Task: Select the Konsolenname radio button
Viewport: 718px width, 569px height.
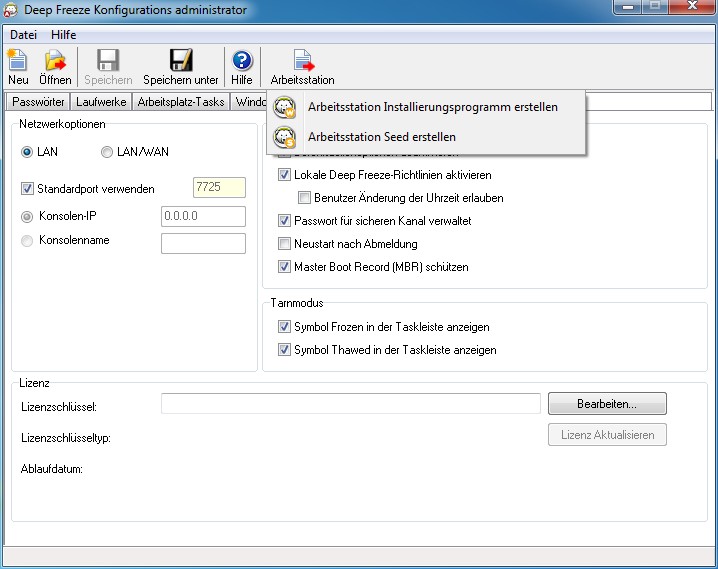Action: tap(27, 241)
